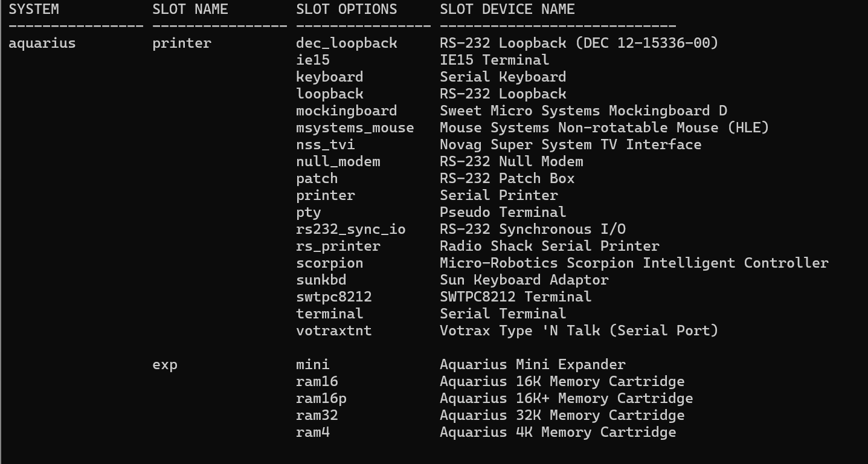Click Micro-Robotics Scorpion Intelligent Controller text
The height and width of the screenshot is (464, 868).
(634, 263)
